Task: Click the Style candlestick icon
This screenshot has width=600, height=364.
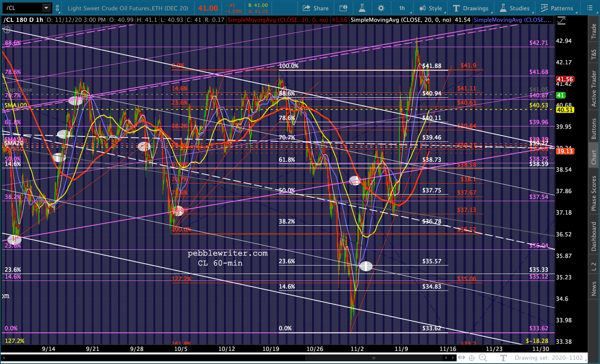Action: click(x=422, y=8)
